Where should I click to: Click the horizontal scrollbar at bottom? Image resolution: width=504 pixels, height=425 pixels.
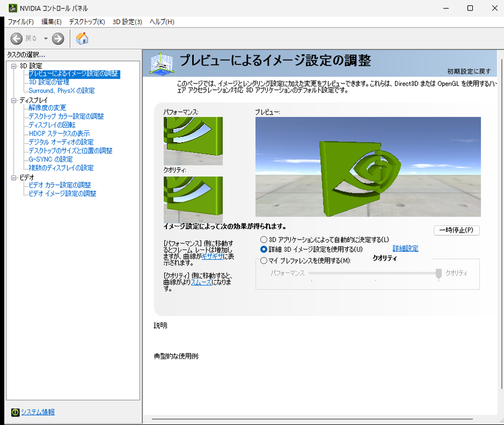coord(312,419)
